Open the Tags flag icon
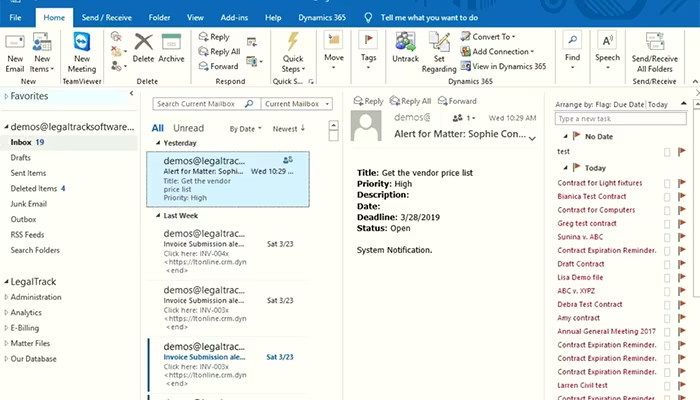 point(368,40)
